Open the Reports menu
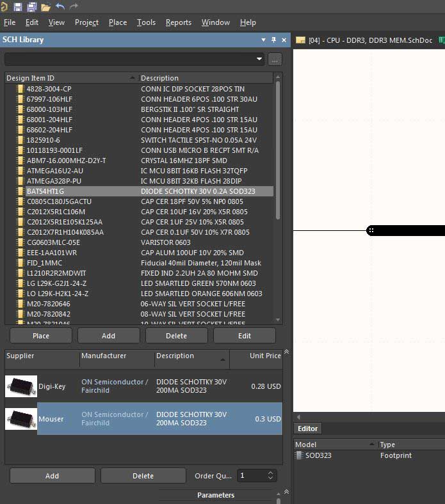This screenshot has width=445, height=504. tap(178, 22)
